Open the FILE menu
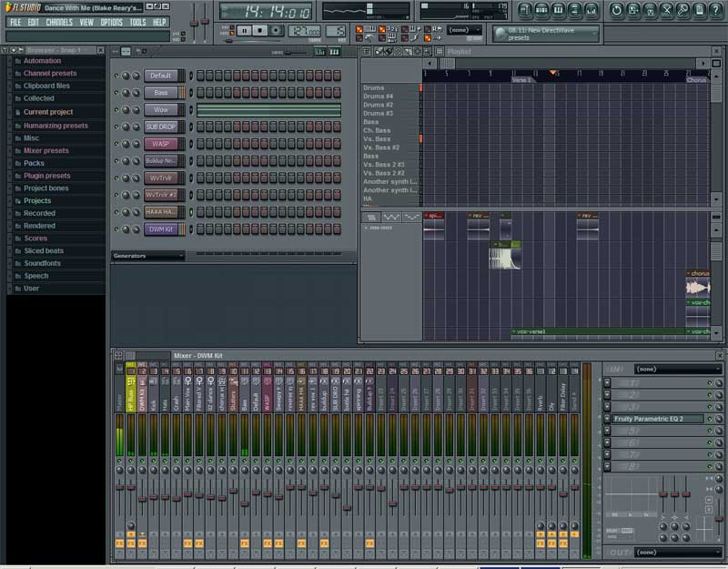This screenshot has width=728, height=569. [x=15, y=22]
